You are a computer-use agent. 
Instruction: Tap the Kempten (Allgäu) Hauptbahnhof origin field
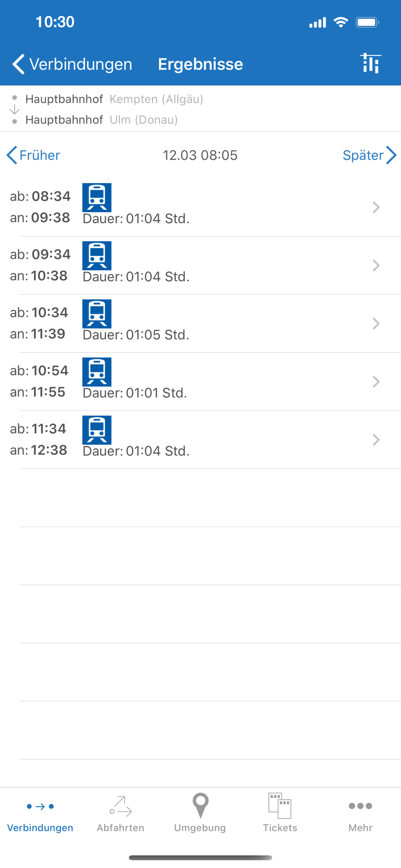click(114, 99)
